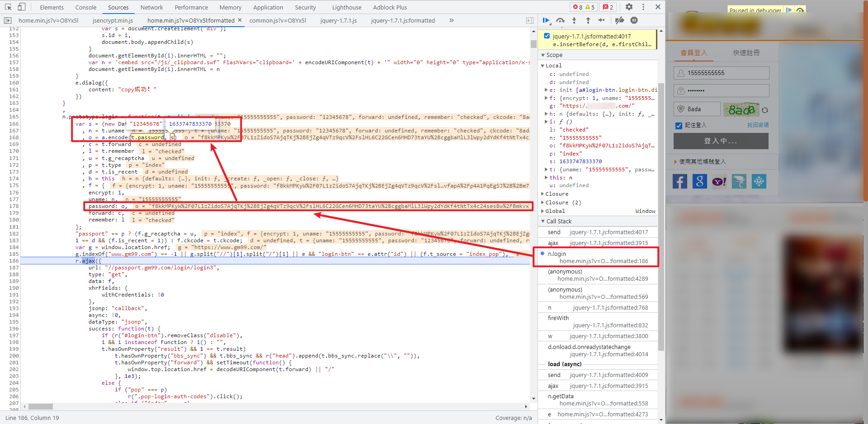
Task: Open the jsencrypt.min.js file tab
Action: (113, 20)
